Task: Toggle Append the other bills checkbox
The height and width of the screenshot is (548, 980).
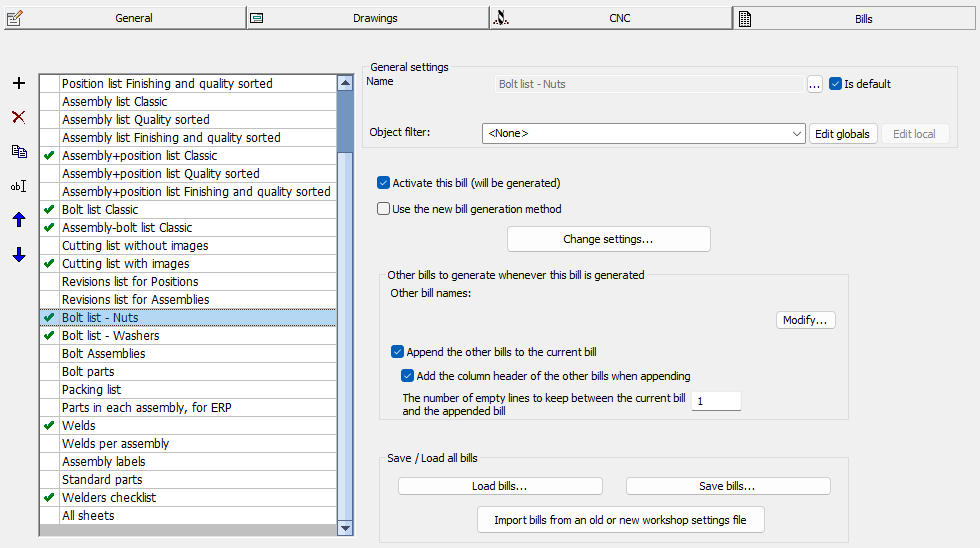Action: (x=397, y=352)
